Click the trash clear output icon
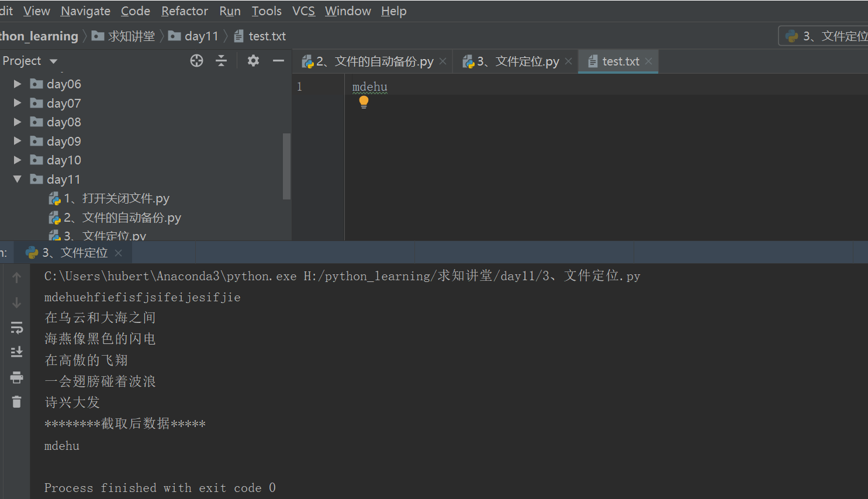Viewport: 868px width, 499px height. pos(16,402)
